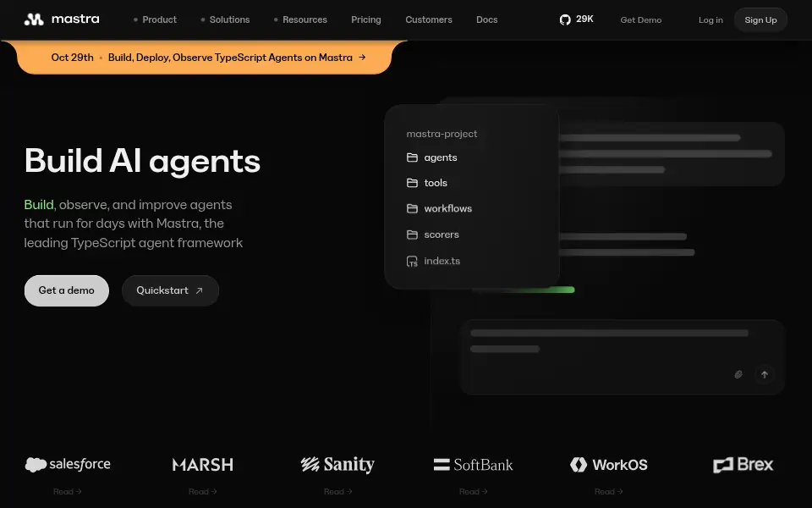812x508 pixels.
Task: Click the Marsh logo
Action: coord(202,465)
